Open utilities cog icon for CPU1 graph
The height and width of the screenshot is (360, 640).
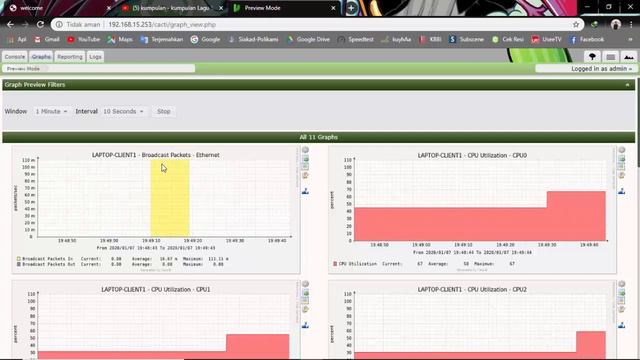coord(305,284)
